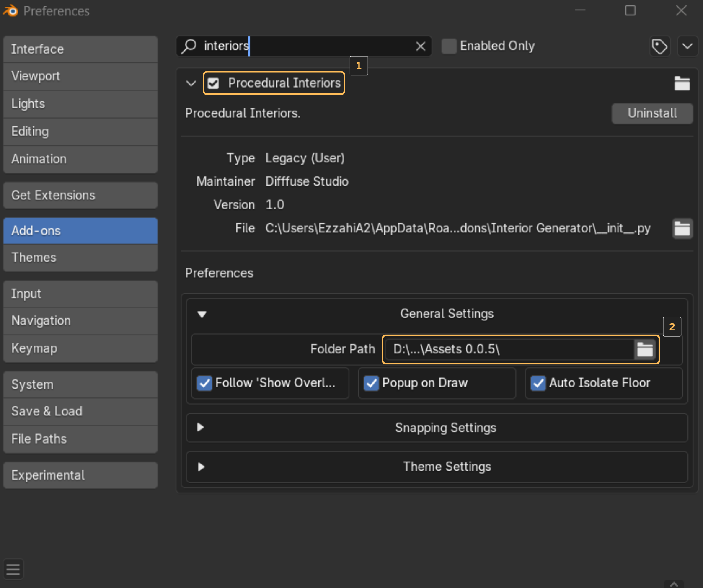This screenshot has width=703, height=588.
Task: Collapse the General Settings panel
Action: 202,314
